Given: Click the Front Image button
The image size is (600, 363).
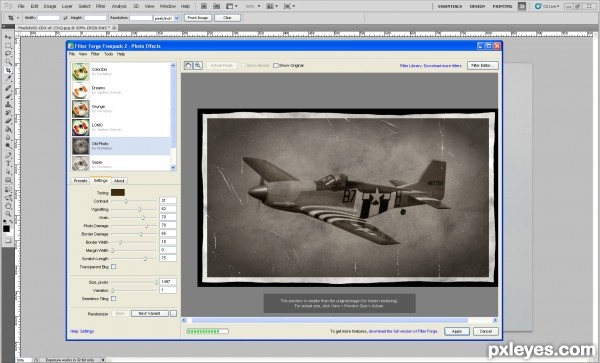Looking at the screenshot, I should [x=198, y=18].
